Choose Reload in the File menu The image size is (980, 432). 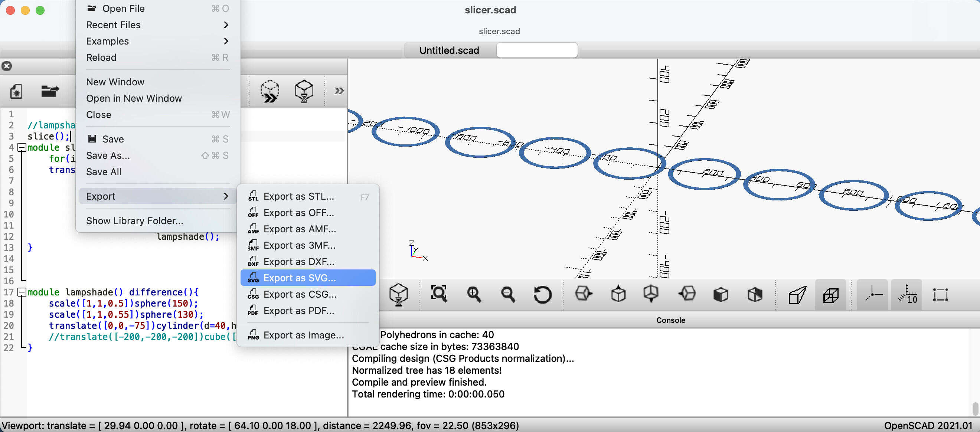(x=157, y=58)
